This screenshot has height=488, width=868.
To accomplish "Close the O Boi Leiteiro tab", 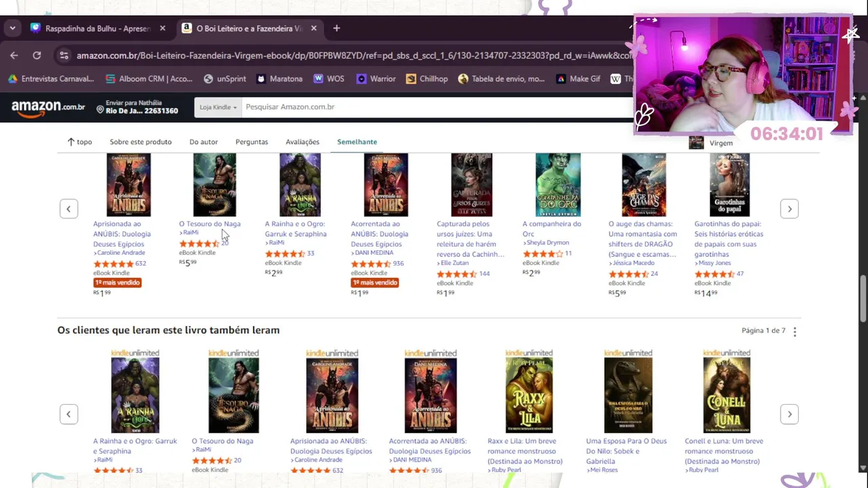I will (314, 28).
